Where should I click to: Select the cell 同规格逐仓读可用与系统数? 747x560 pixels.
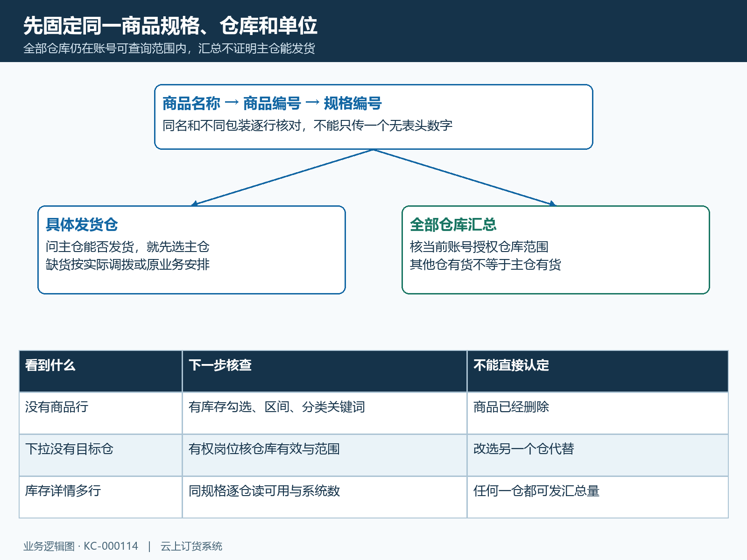point(324,497)
